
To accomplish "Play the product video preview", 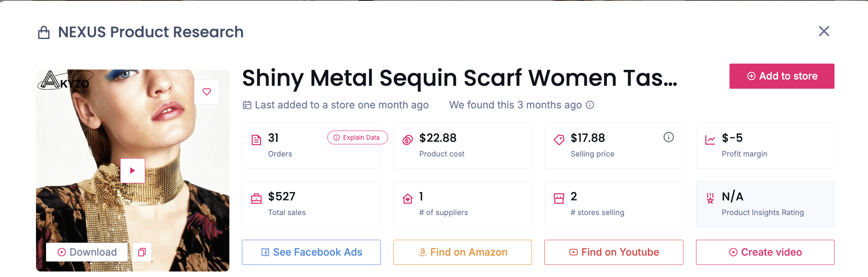I will 133,170.
